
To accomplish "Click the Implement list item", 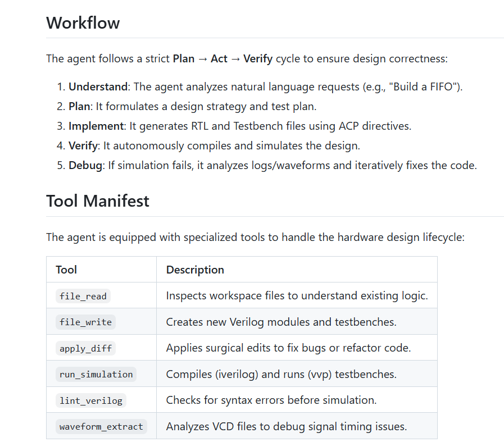I will pos(240,126).
